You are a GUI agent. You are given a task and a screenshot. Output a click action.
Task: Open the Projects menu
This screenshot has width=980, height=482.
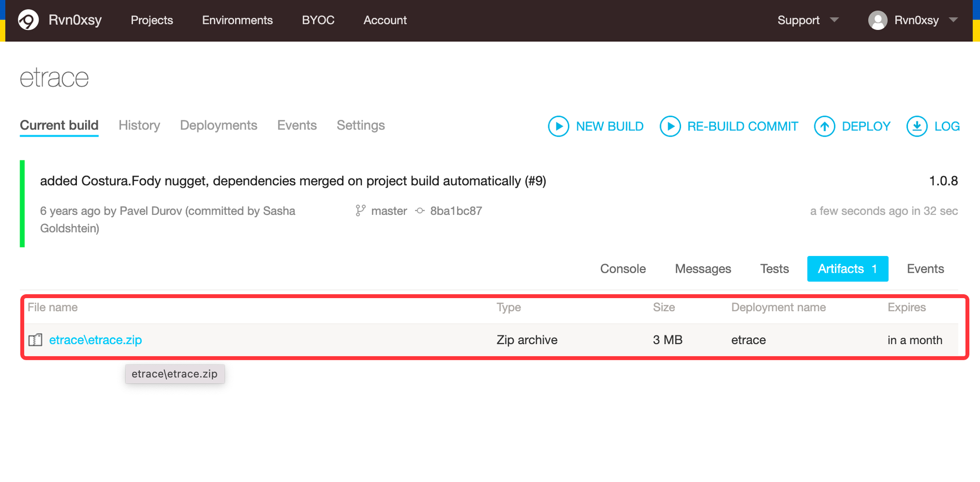pos(151,20)
